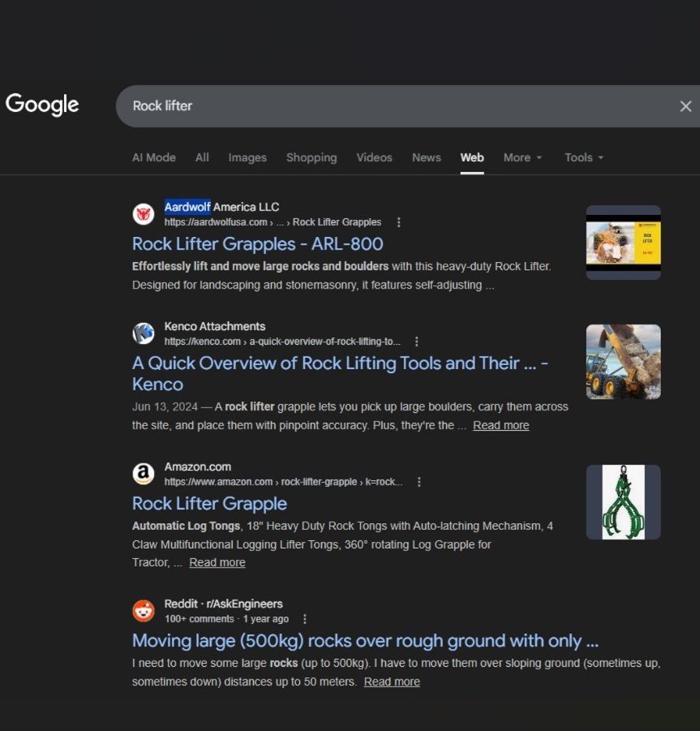Click the Google logo
Image resolution: width=700 pixels, height=731 pixels.
click(x=42, y=104)
